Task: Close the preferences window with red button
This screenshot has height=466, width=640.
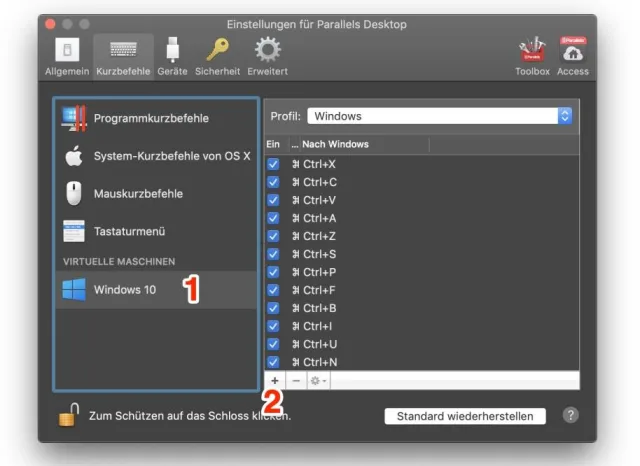Action: (x=50, y=24)
